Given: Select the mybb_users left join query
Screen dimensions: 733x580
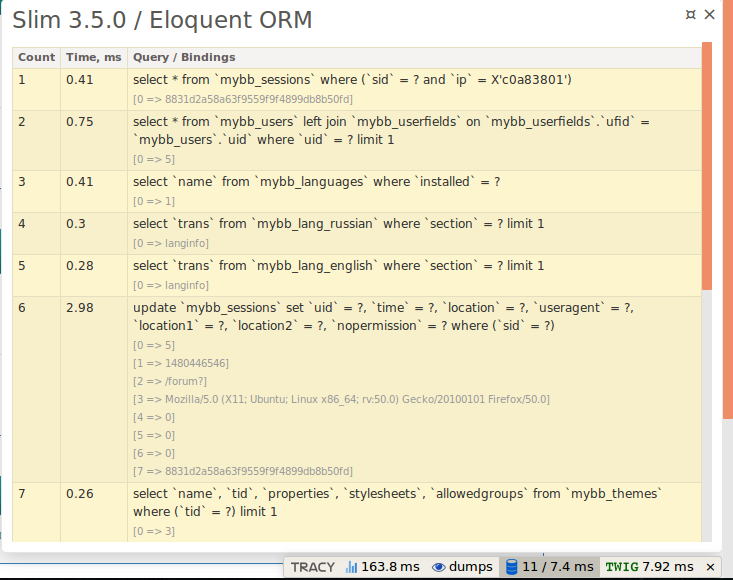Looking at the screenshot, I should coord(391,131).
